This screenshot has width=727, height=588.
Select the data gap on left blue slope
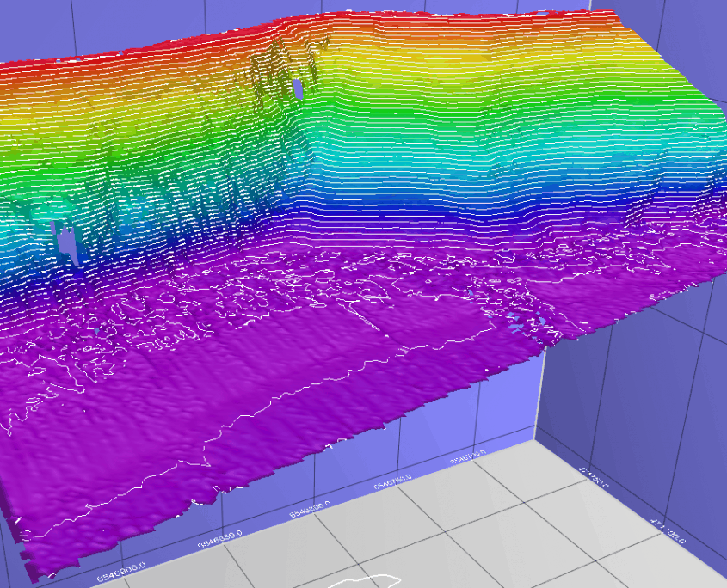coord(65,240)
